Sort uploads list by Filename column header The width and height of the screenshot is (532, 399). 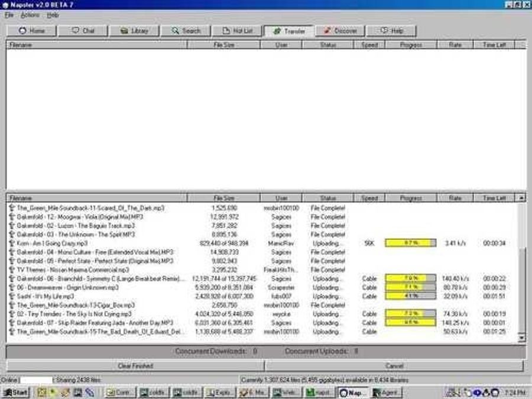pyautogui.click(x=97, y=198)
